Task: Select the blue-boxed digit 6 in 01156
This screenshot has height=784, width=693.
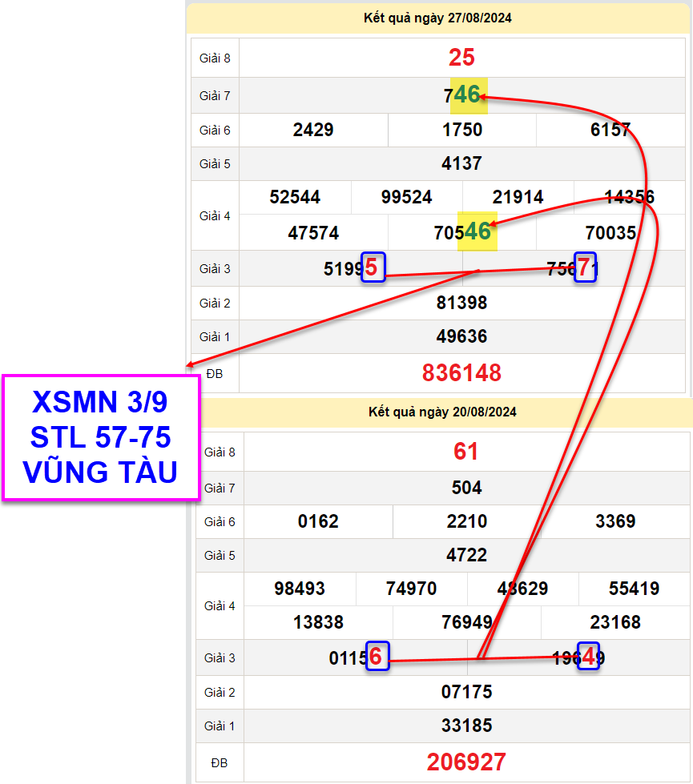Action: click(377, 657)
